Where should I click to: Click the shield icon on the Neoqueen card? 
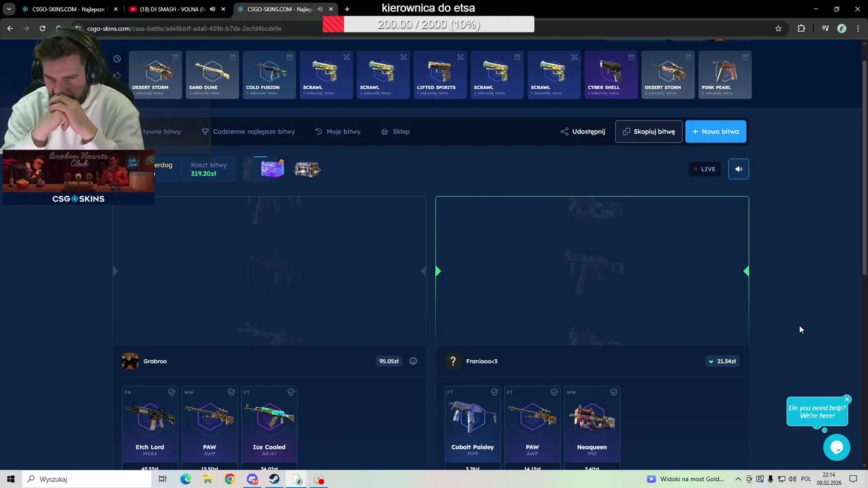(614, 392)
